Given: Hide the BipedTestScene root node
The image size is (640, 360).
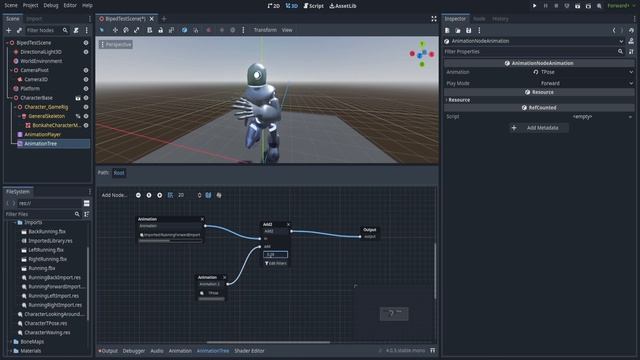Looking at the screenshot, I should [86, 42].
